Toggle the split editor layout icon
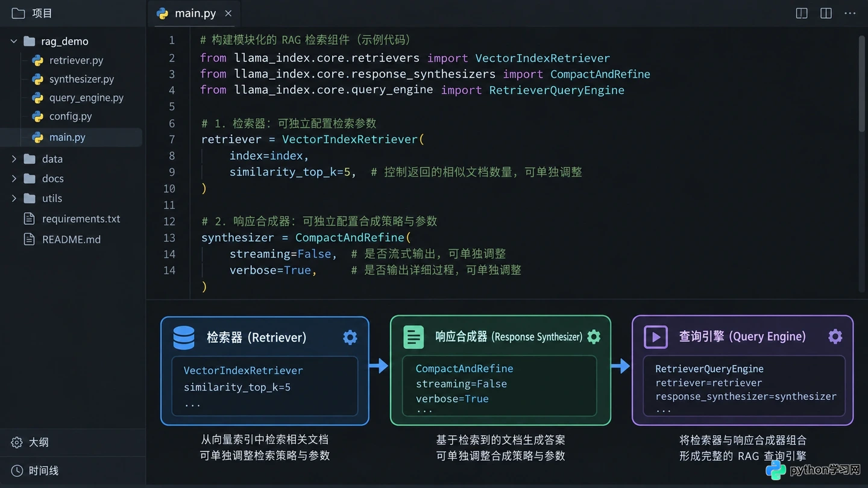This screenshot has width=868, height=488. [826, 13]
